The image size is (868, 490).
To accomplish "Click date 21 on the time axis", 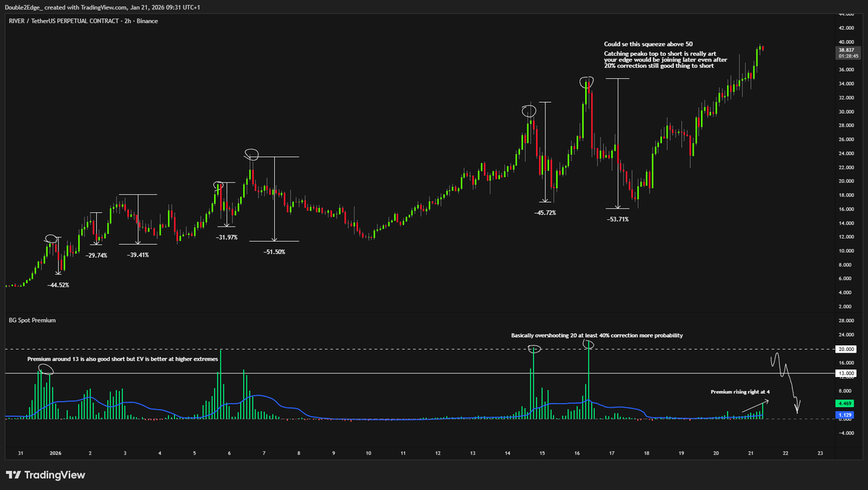I will [x=751, y=453].
